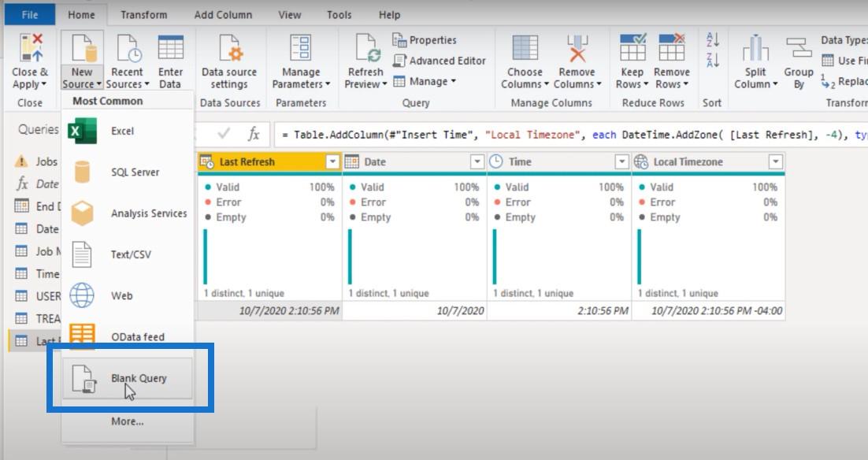Open Last Refresh column filter dropdown
Screen dimensions: 868x460
tap(332, 161)
